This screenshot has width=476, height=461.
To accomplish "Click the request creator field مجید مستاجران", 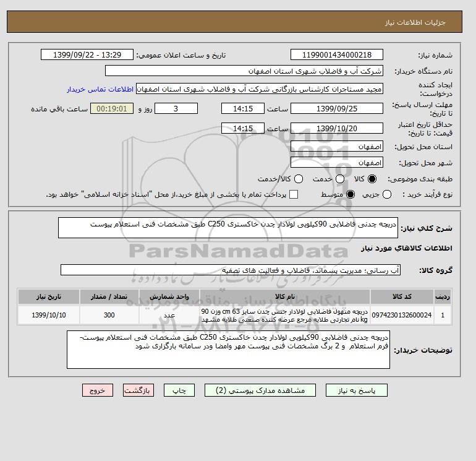I will [260, 89].
